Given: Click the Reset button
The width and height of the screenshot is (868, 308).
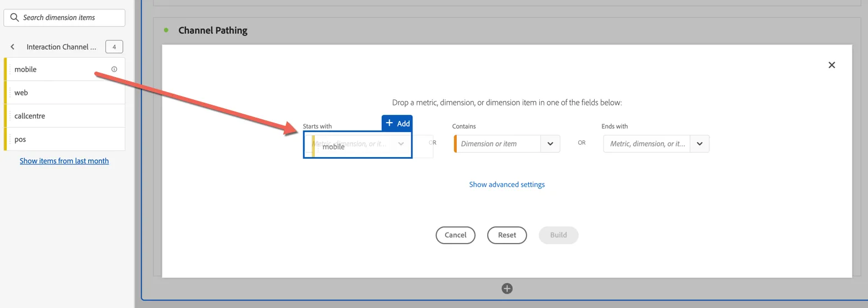Looking at the screenshot, I should point(507,235).
